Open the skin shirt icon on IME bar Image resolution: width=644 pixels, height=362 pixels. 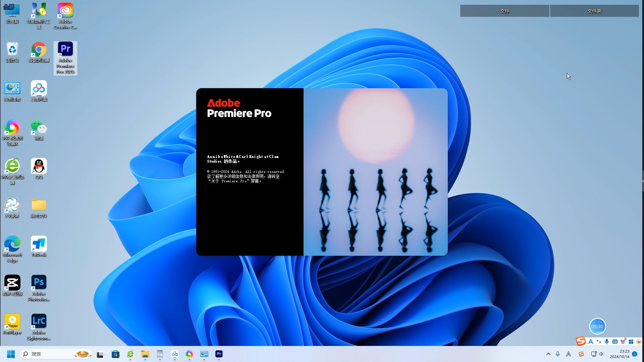click(x=623, y=342)
